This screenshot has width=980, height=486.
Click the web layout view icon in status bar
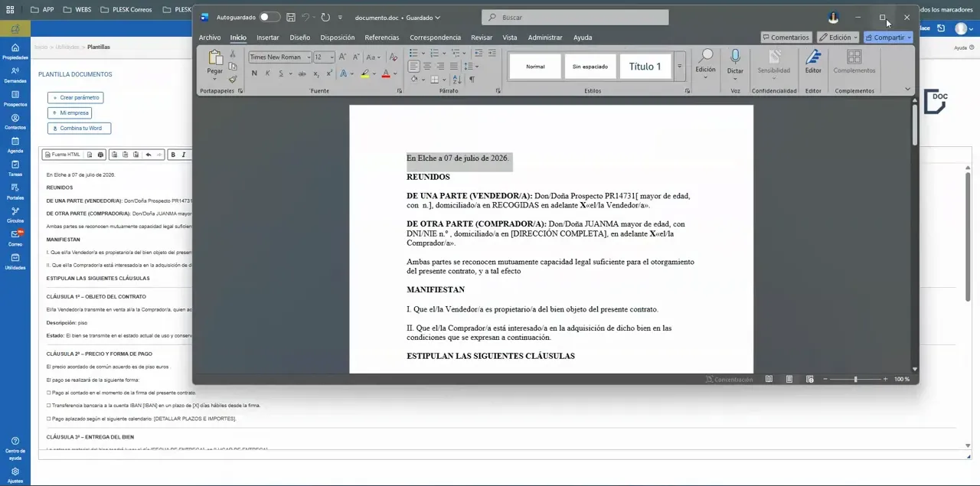click(x=809, y=379)
